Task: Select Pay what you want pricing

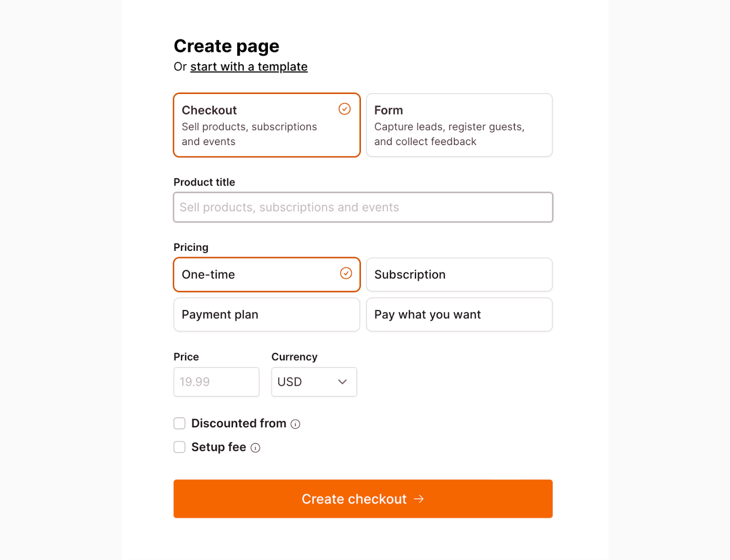Action: (x=459, y=315)
